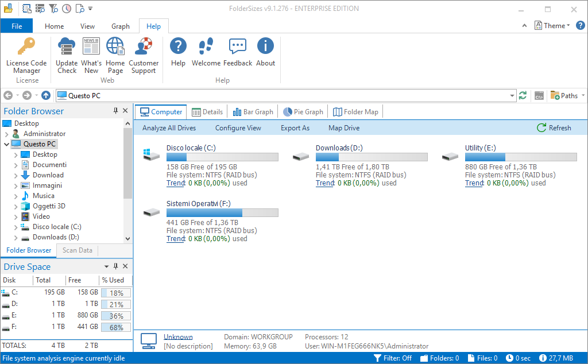Close the Folder Browser panel

click(x=125, y=111)
